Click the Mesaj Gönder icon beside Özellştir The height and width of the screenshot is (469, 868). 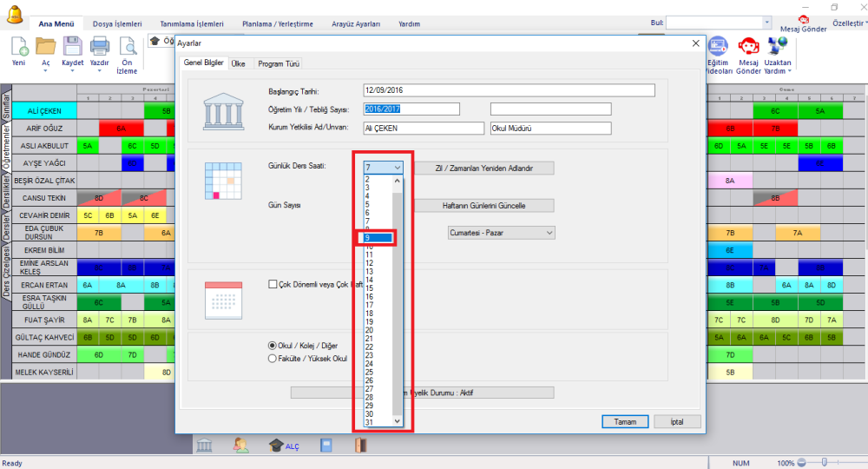click(x=803, y=20)
